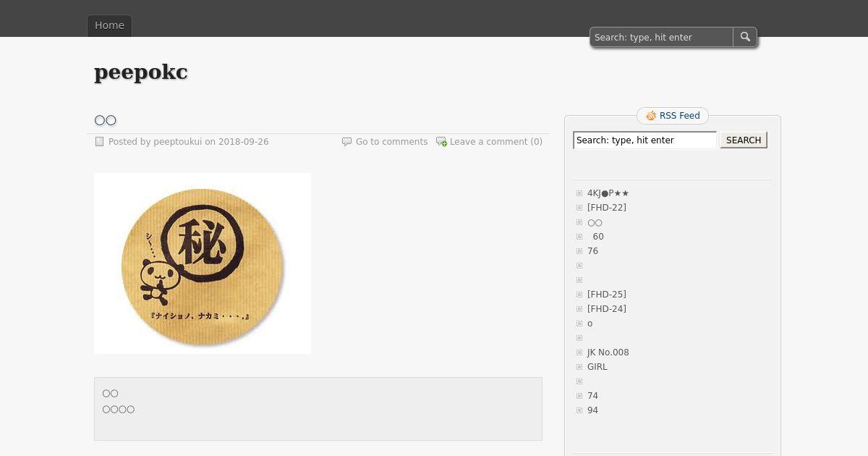Open the secret stamp panda image

[203, 263]
